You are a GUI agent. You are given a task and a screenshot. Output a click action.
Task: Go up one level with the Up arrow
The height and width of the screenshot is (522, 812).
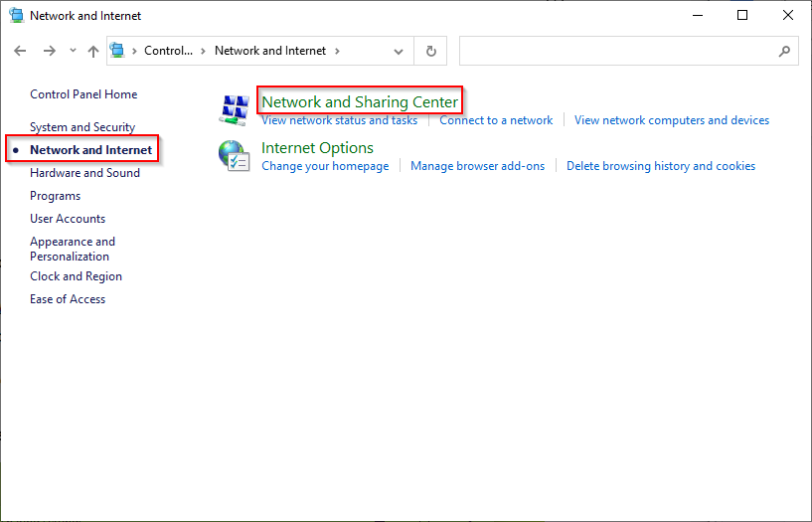coord(93,51)
